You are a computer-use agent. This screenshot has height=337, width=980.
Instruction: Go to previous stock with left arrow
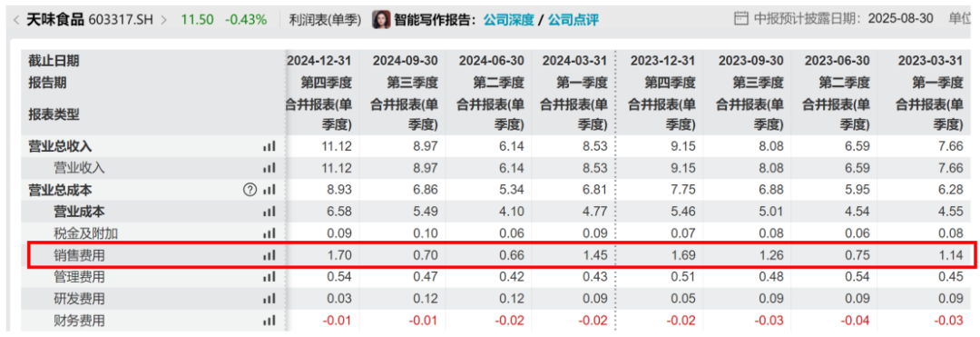[15, 19]
